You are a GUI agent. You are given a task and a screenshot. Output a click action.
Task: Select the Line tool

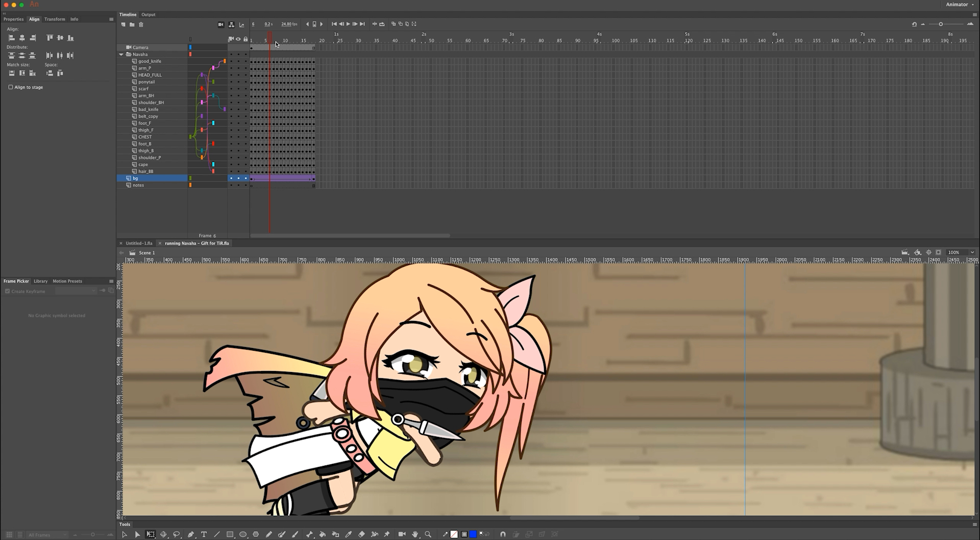coord(217,534)
